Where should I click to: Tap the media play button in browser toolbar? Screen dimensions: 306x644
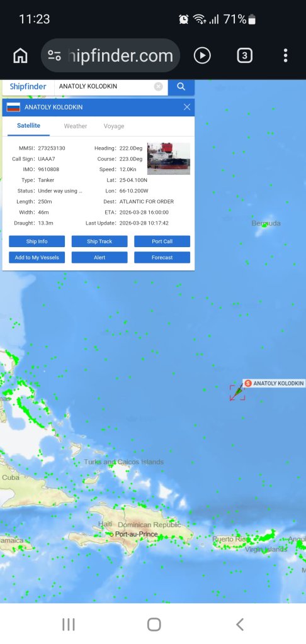pyautogui.click(x=202, y=55)
